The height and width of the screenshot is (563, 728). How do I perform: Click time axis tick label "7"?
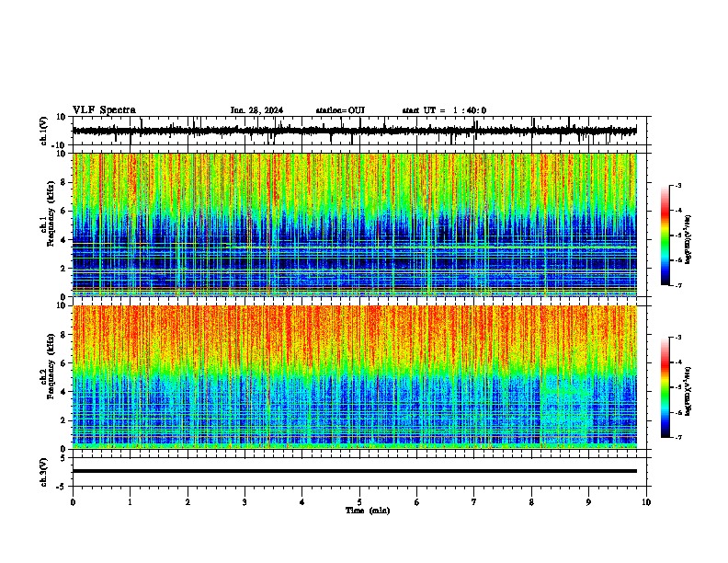474,502
